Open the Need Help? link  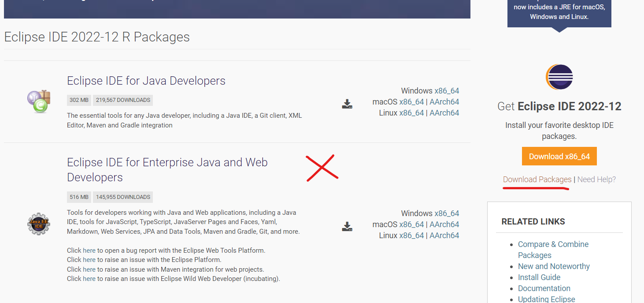(x=596, y=180)
